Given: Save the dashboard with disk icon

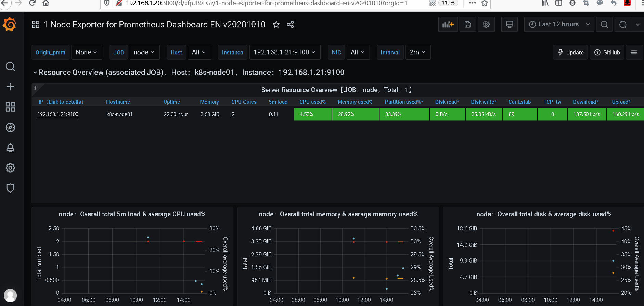Looking at the screenshot, I should coord(468,24).
